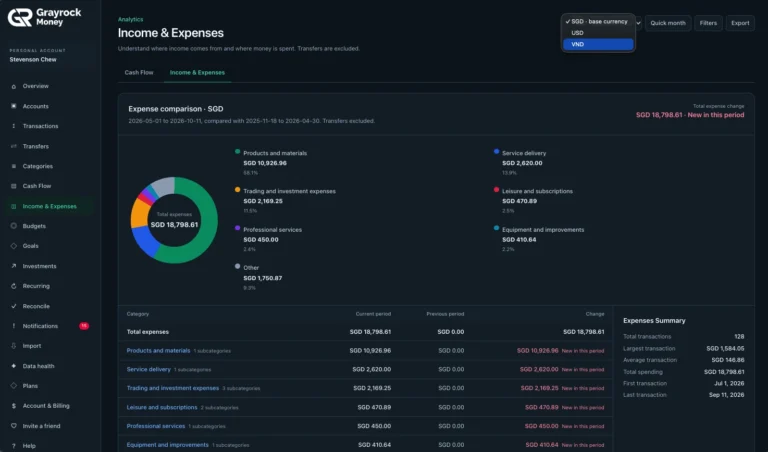Click blue Service delivery legend dot
Screen dimensions: 768x452
[497, 152]
